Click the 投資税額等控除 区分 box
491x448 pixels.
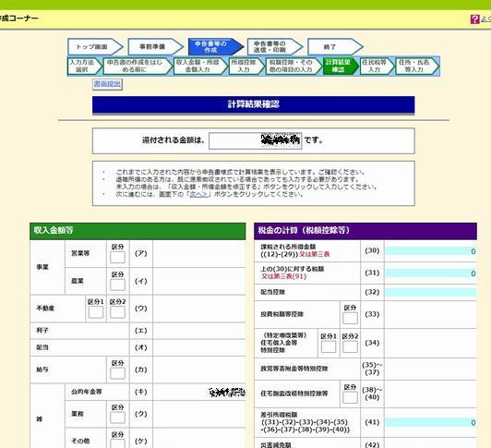(350, 318)
